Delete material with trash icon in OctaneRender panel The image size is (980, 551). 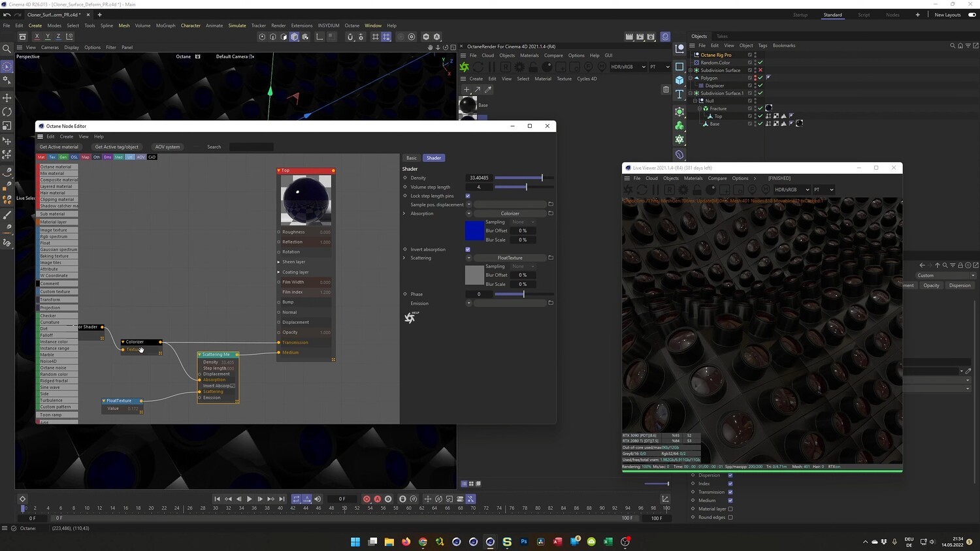666,89
